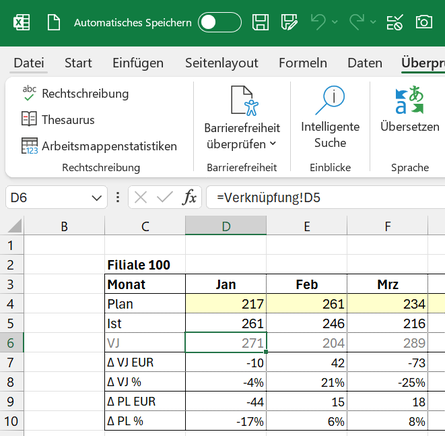This screenshot has height=436, width=445.
Task: Select Δ VJ % Mrz value -25%
Action: [388, 382]
